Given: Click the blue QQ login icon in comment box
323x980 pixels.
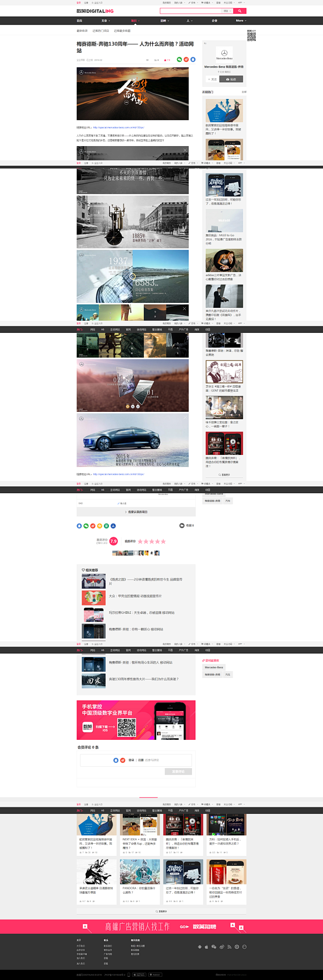Looking at the screenshot, I should [116, 760].
